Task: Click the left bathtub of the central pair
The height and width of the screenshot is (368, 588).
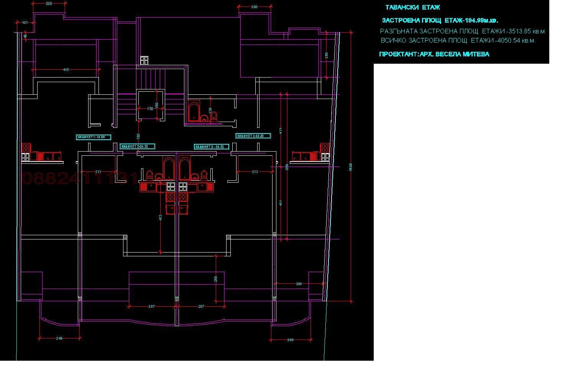Action: (x=169, y=168)
